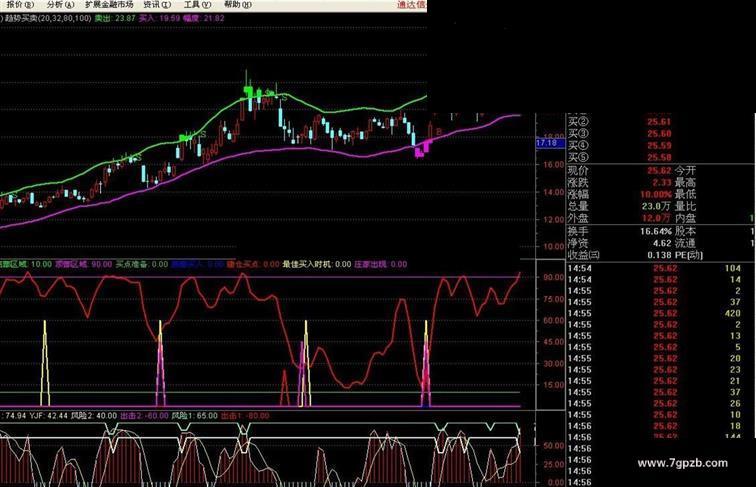Click the 现价 label

pyautogui.click(x=578, y=170)
